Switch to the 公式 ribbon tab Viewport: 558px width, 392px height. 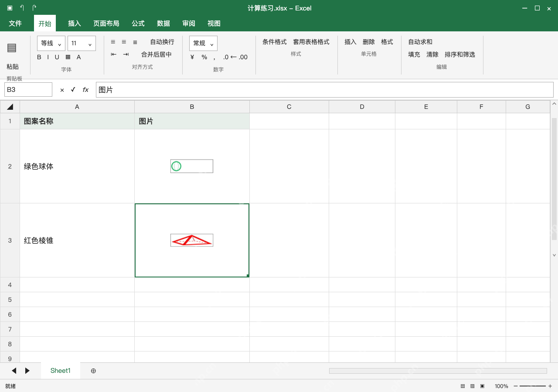[138, 23]
